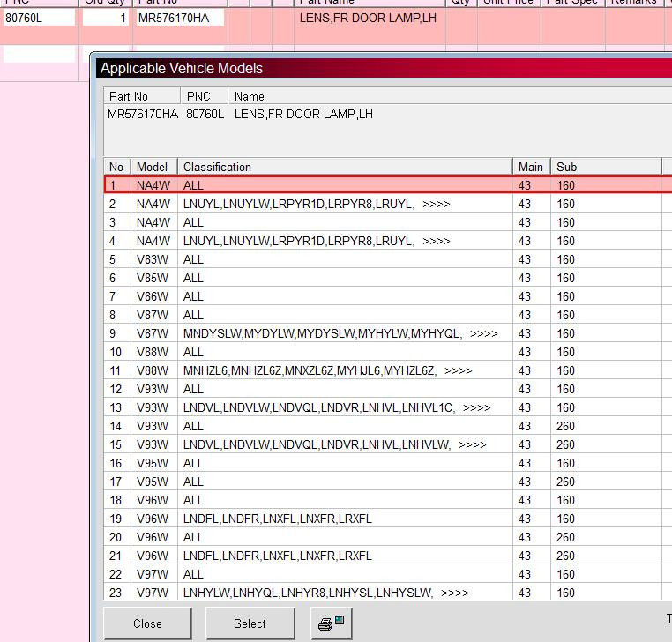The width and height of the screenshot is (672, 642).
Task: Expand >>>> in row 23 V97W classification
Action: click(455, 593)
